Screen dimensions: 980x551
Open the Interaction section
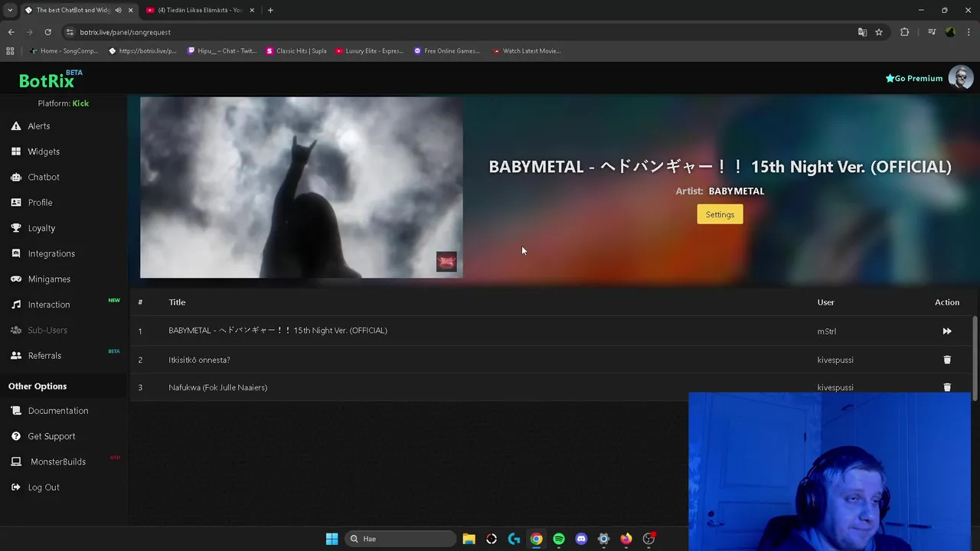[49, 305]
